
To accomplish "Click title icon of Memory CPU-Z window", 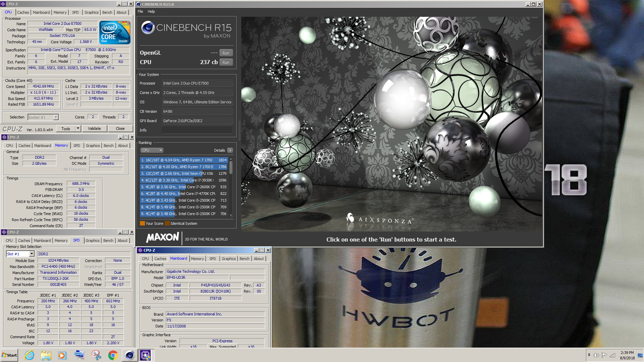I will 4,137.
